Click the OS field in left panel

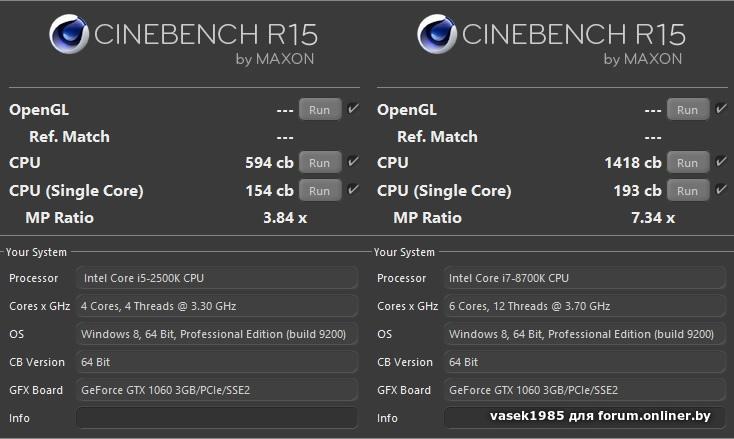(217, 334)
